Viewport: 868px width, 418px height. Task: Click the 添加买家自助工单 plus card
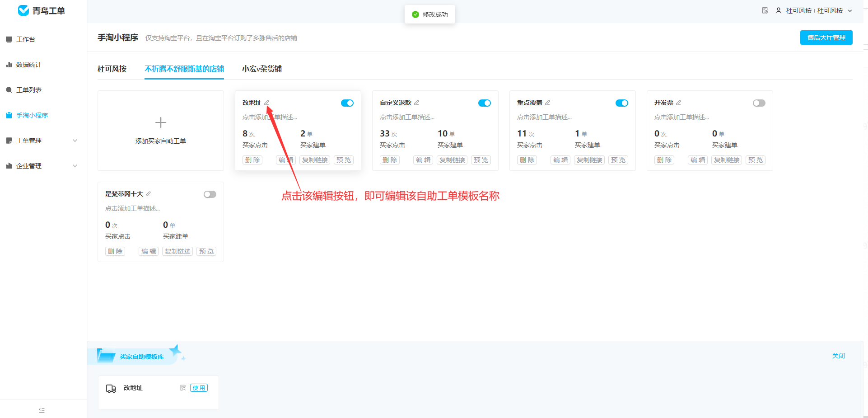(161, 131)
